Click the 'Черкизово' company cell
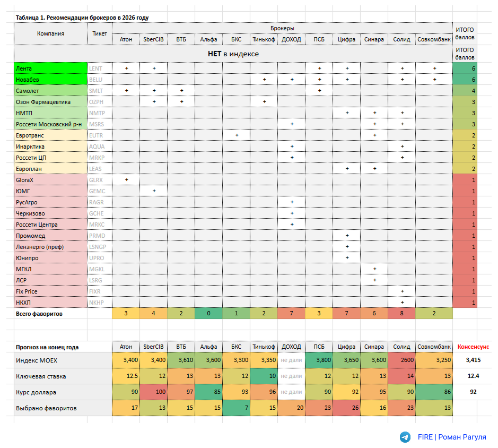498x448 pixels. [x=50, y=213]
